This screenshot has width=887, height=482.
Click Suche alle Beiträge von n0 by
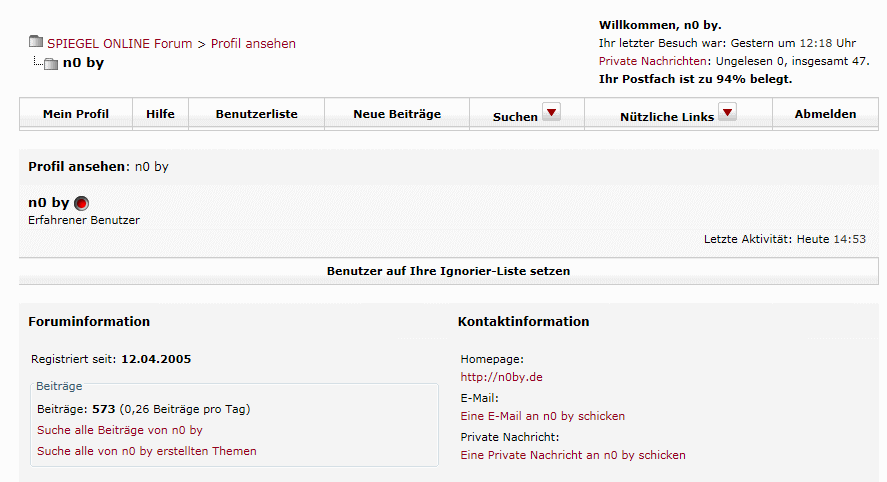tap(120, 430)
